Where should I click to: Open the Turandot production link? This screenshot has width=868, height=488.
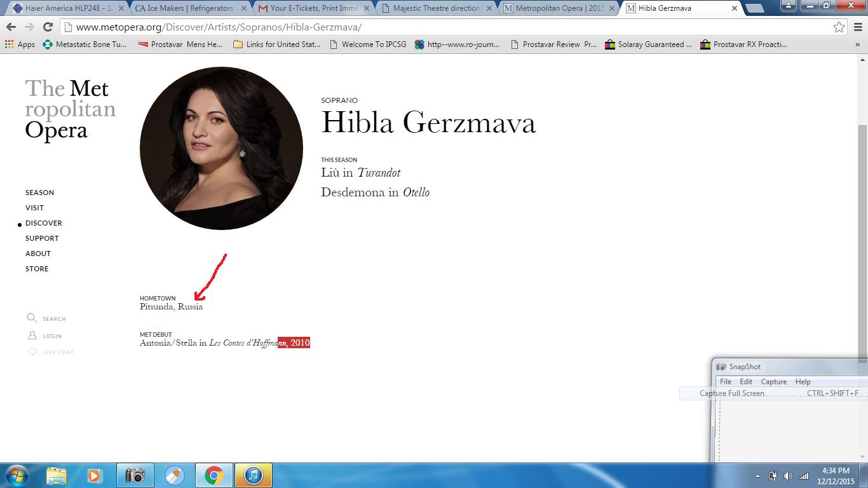pyautogui.click(x=379, y=173)
